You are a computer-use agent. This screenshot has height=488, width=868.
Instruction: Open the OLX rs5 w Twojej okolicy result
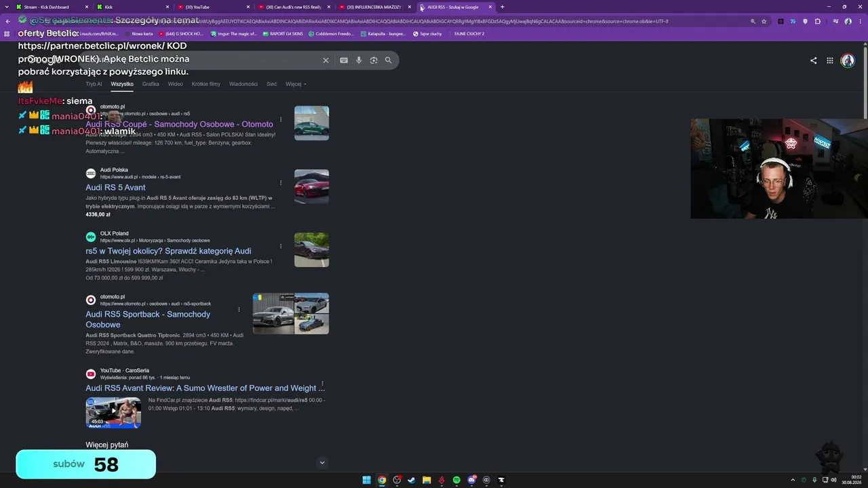click(x=168, y=251)
